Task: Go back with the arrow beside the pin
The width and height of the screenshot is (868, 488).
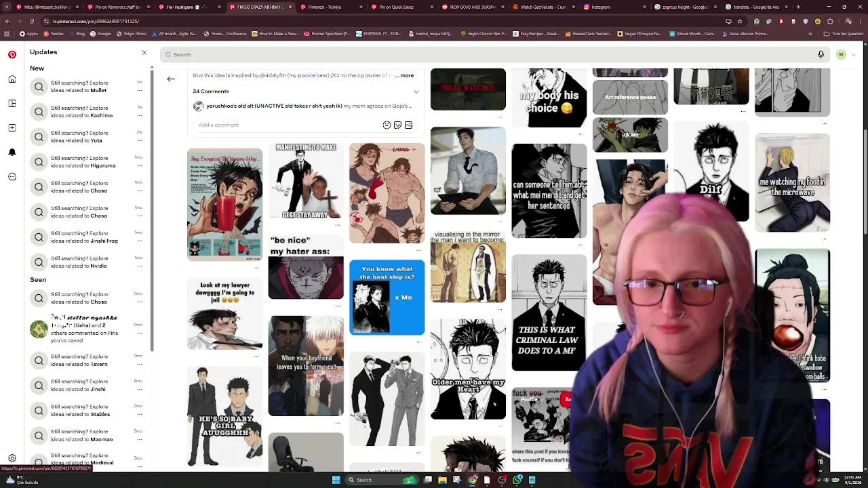Action: coord(171,79)
